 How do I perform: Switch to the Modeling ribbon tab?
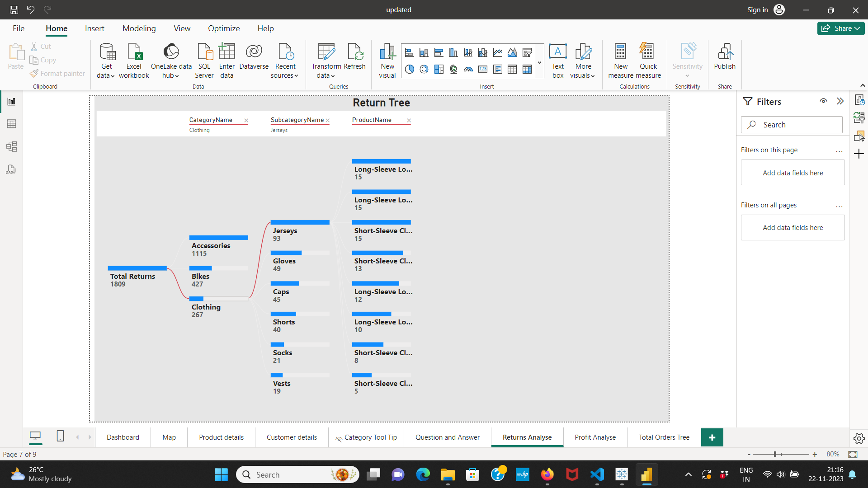[139, 28]
